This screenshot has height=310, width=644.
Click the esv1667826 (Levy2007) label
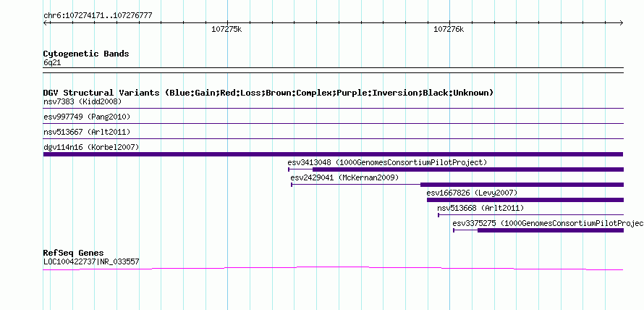[472, 193]
